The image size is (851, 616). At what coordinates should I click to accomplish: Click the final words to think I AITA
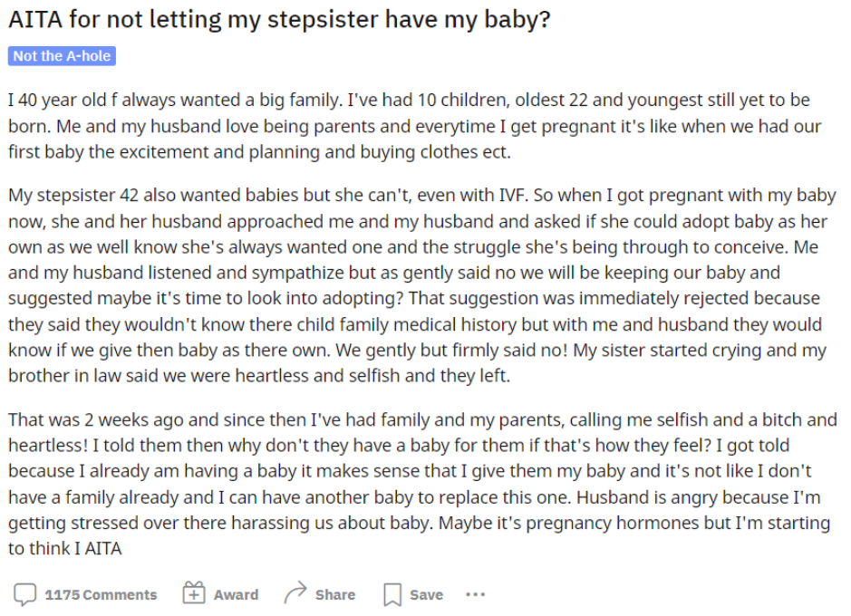point(65,548)
